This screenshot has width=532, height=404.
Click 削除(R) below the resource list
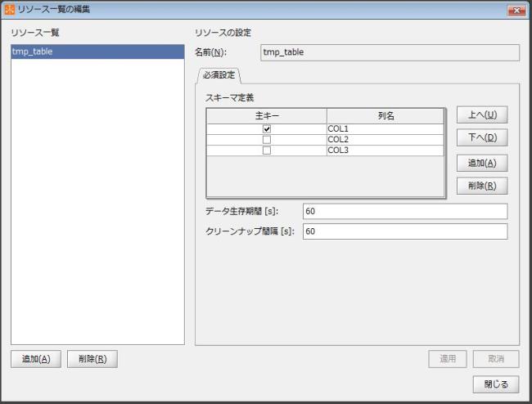tap(92, 359)
